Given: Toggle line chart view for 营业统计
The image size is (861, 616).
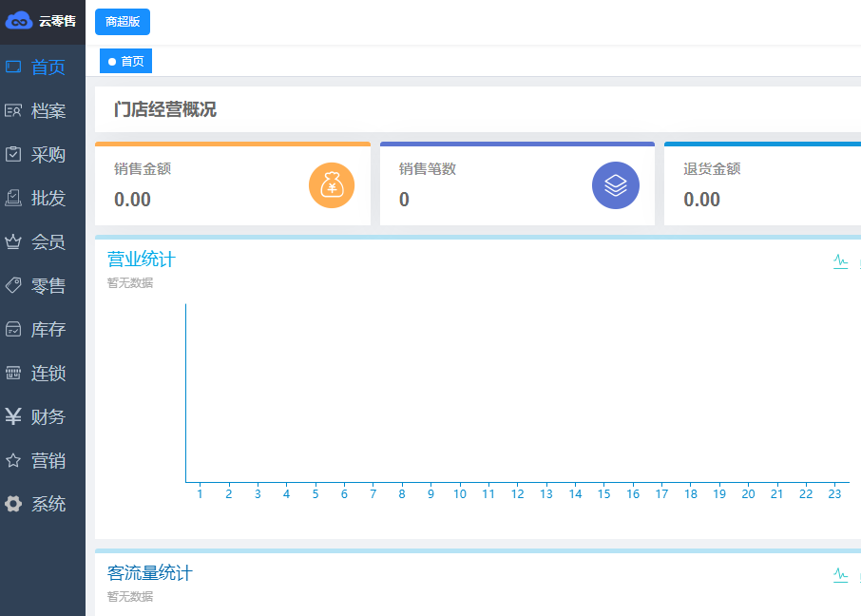Looking at the screenshot, I should [840, 261].
